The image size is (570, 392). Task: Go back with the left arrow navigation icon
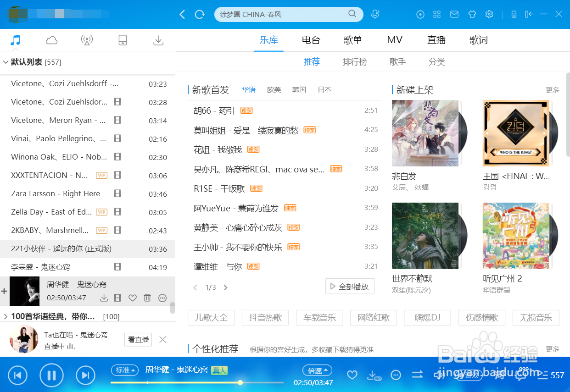coord(182,15)
